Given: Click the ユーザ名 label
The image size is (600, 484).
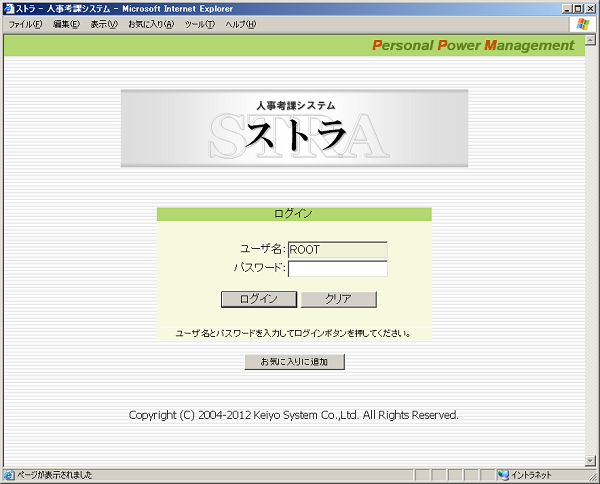Looking at the screenshot, I should (263, 249).
